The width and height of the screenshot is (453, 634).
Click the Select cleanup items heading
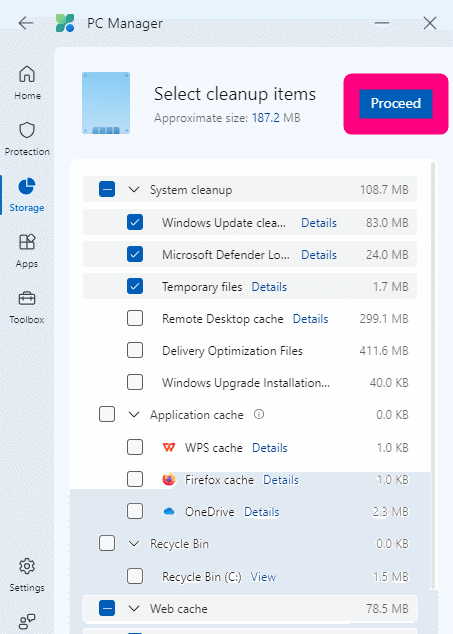tap(235, 94)
